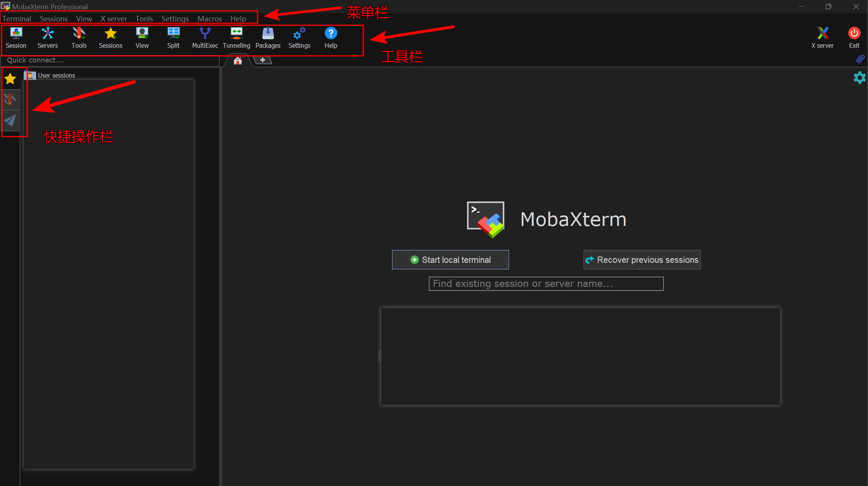Open the Tools toolbar icon
Image resolution: width=868 pixels, height=486 pixels.
(x=79, y=38)
